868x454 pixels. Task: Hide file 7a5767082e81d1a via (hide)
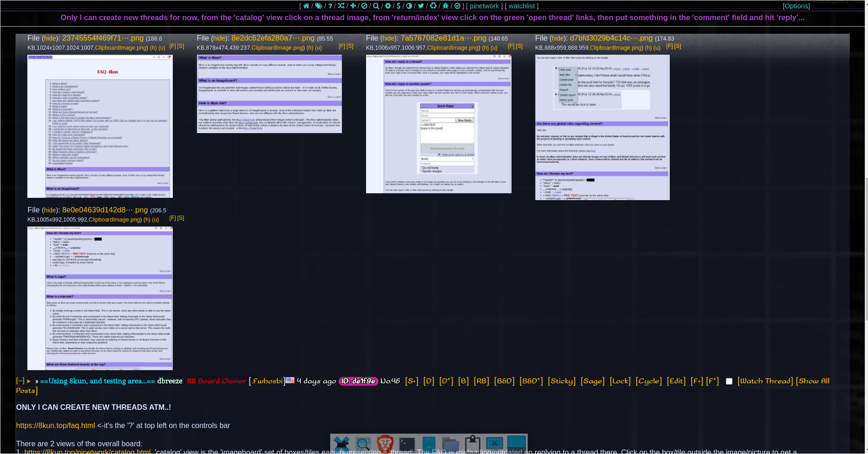point(388,39)
